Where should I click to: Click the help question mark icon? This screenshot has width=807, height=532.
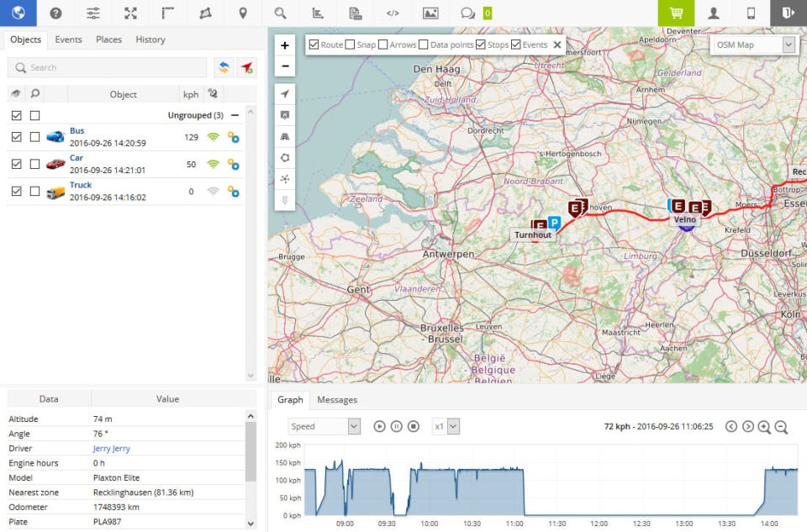tap(55, 13)
